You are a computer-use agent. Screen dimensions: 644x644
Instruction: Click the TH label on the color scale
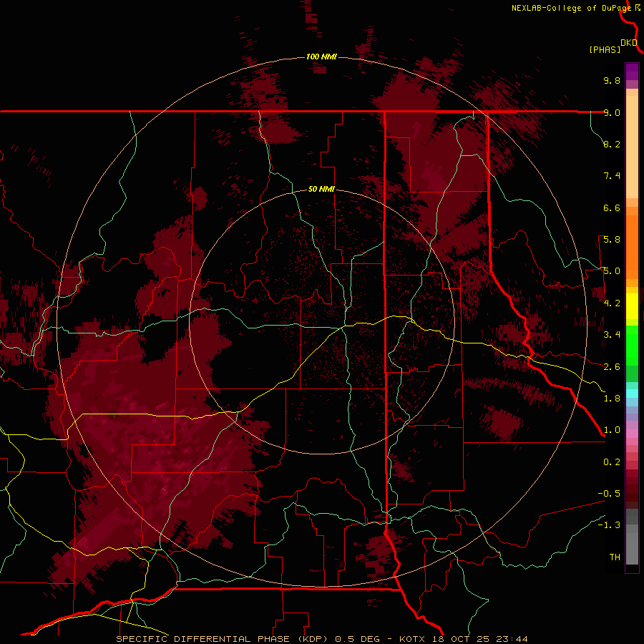click(615, 557)
